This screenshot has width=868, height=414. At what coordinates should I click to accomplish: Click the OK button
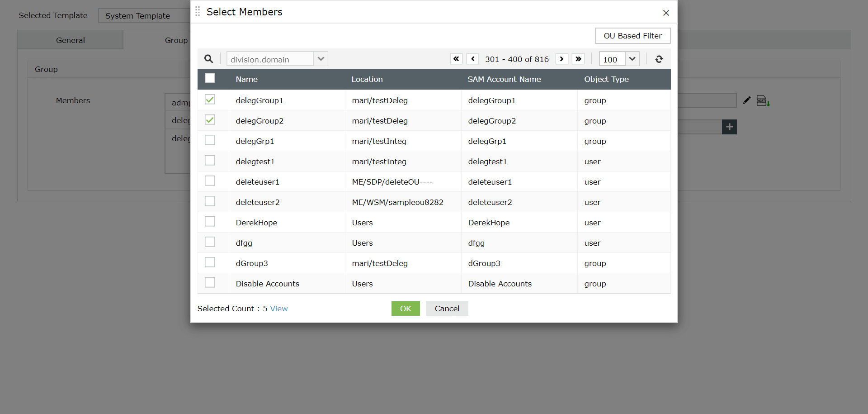tap(406, 309)
